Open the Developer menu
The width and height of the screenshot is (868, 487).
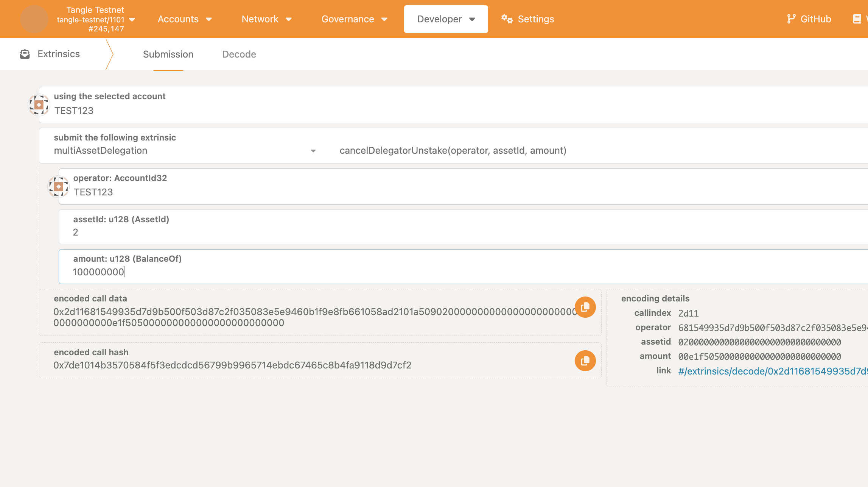(x=445, y=19)
